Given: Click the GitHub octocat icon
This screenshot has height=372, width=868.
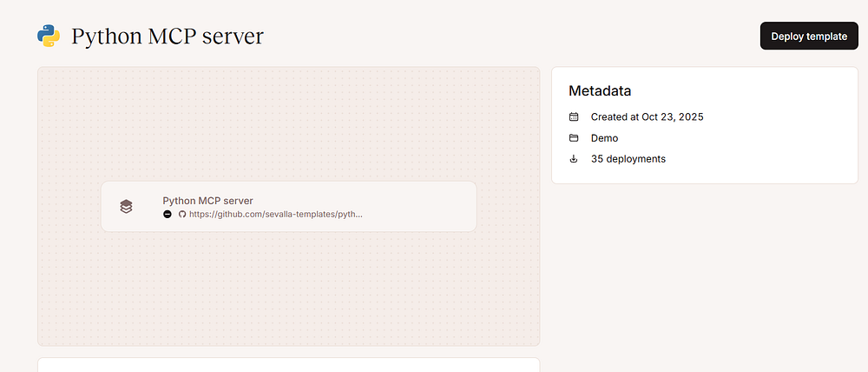Looking at the screenshot, I should pos(182,214).
